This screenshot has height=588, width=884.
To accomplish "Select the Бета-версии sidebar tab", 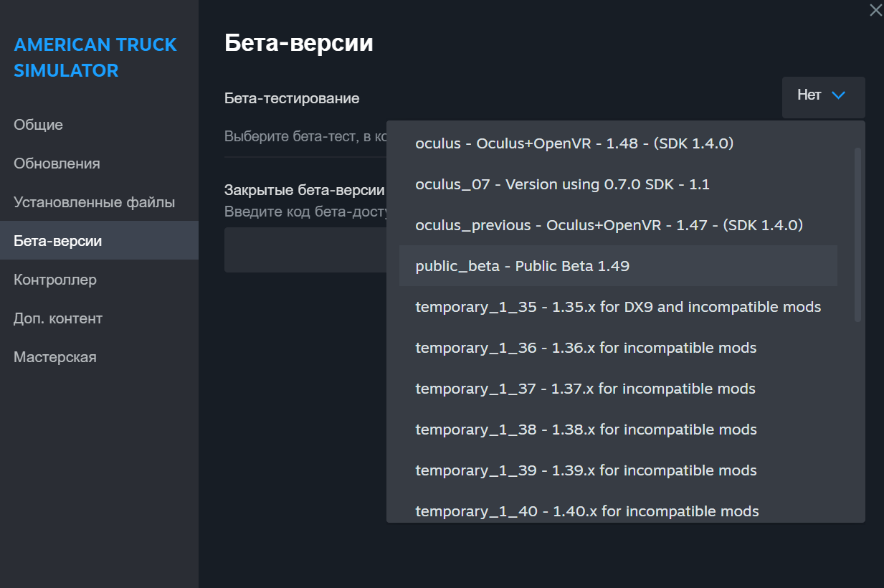I will click(57, 241).
